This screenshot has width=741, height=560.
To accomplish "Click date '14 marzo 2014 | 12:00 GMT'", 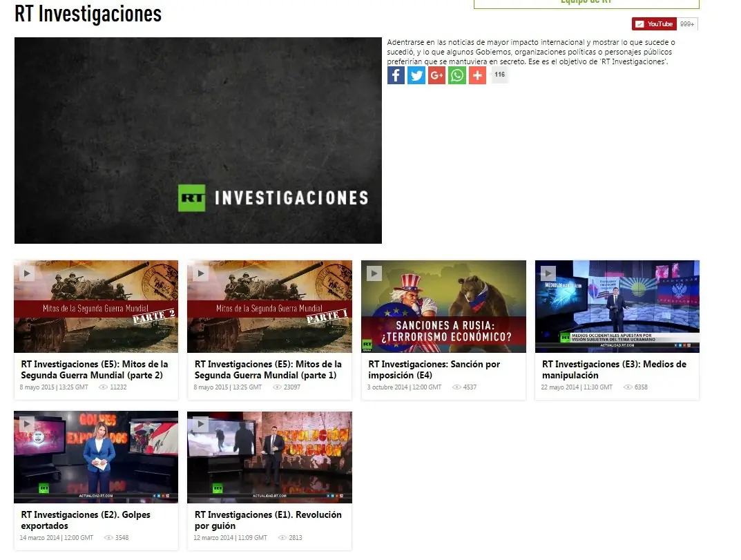I will coord(56,538).
